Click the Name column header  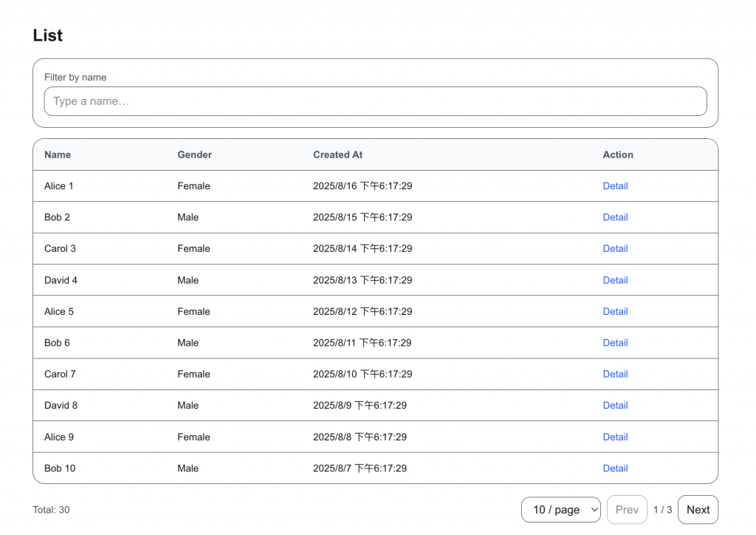(x=58, y=154)
